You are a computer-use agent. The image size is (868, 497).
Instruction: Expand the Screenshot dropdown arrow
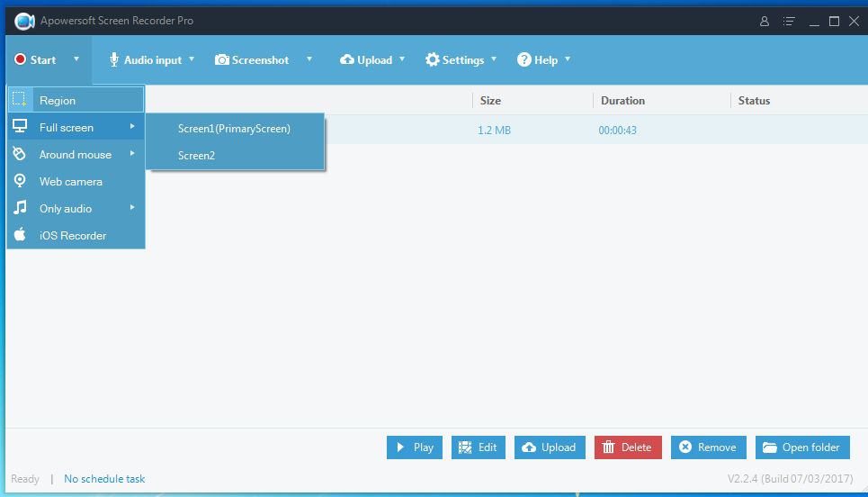click(x=309, y=60)
